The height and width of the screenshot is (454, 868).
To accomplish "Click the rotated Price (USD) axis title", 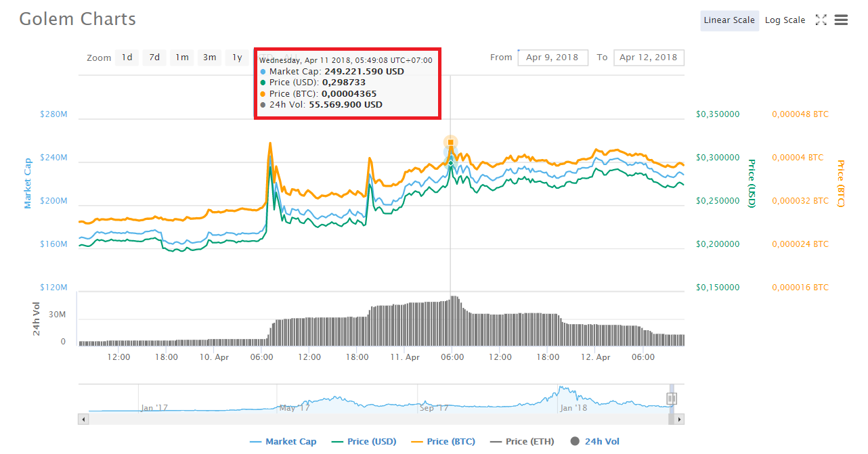I will pyautogui.click(x=752, y=183).
